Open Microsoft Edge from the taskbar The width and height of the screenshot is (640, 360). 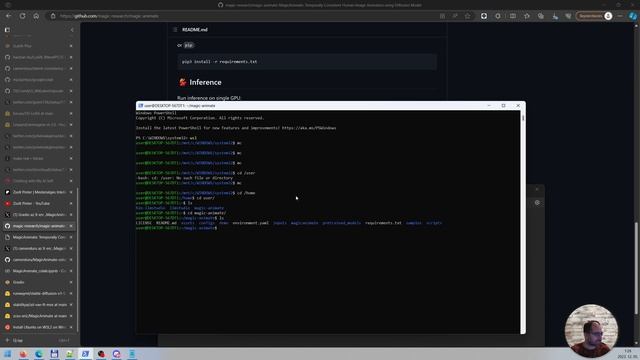39,354
